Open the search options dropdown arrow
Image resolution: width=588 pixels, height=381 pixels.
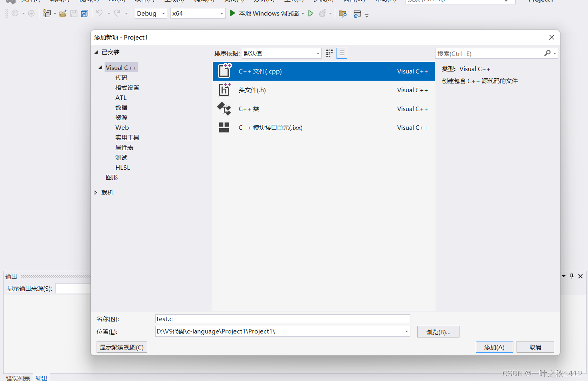(x=555, y=54)
